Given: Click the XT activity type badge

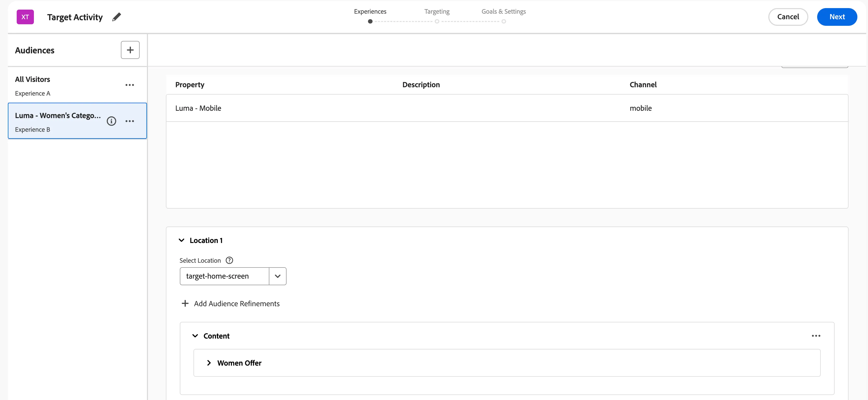Looking at the screenshot, I should 25,17.
